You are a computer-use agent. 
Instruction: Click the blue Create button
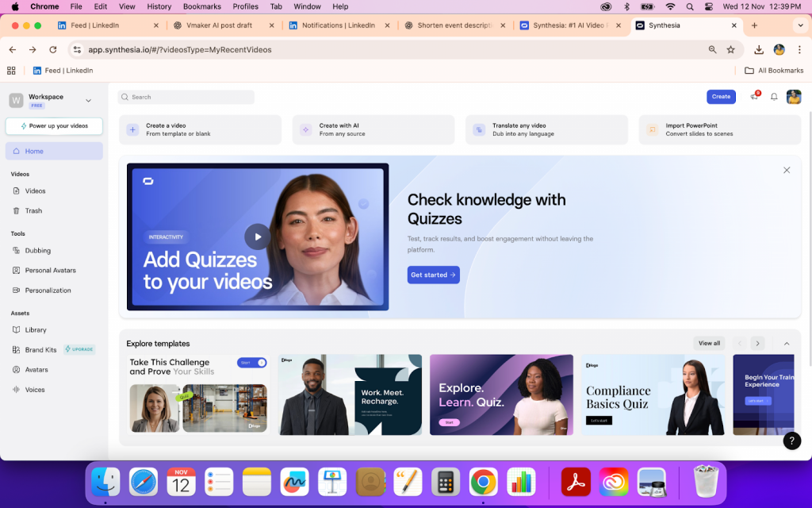(x=721, y=97)
